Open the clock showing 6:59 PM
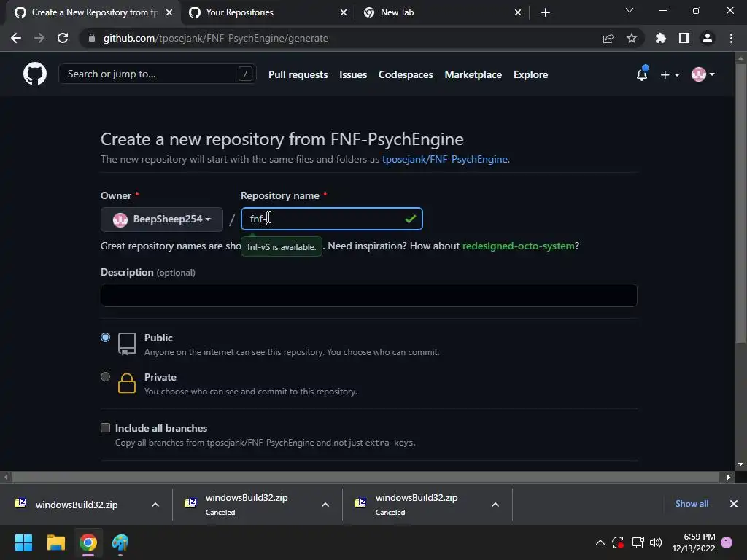Viewport: 747px width, 560px height. tap(694, 542)
